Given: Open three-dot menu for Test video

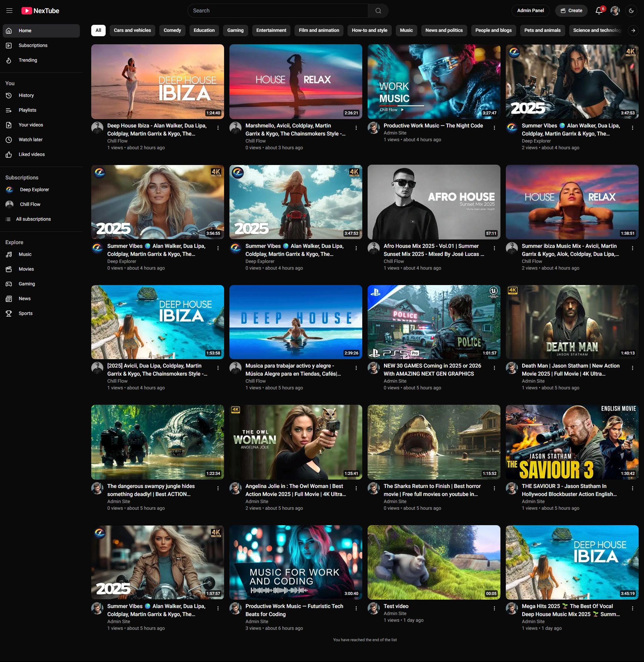Looking at the screenshot, I should tap(494, 608).
